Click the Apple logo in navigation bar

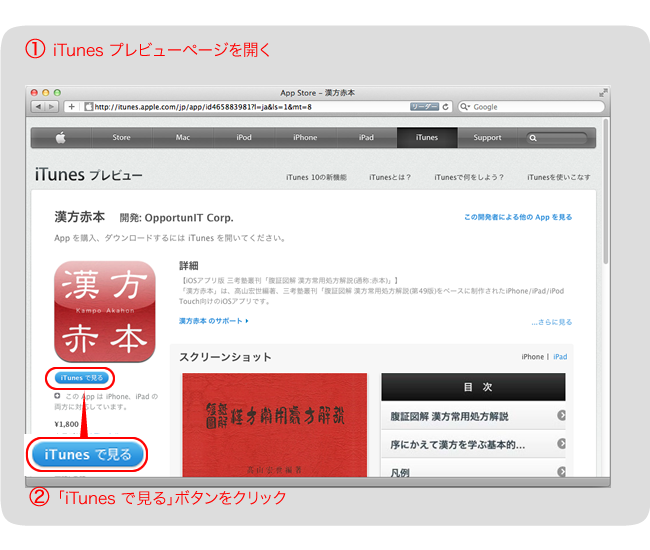(60, 137)
